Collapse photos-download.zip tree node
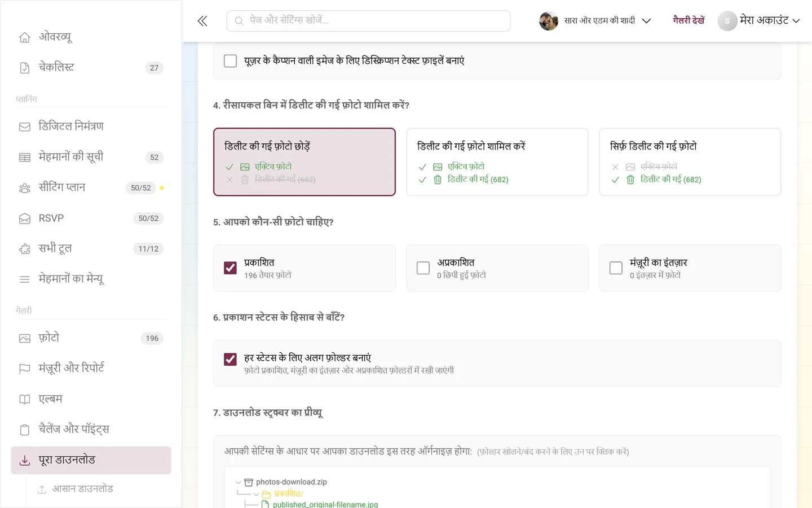812x508 pixels. point(239,483)
